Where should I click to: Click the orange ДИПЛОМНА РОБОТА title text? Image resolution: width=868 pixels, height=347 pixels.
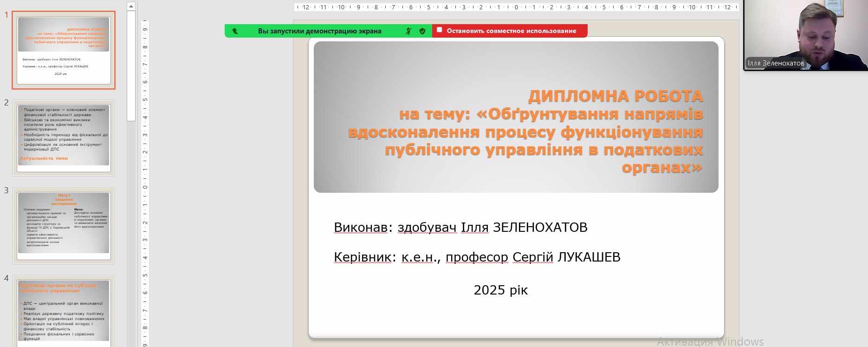(615, 96)
